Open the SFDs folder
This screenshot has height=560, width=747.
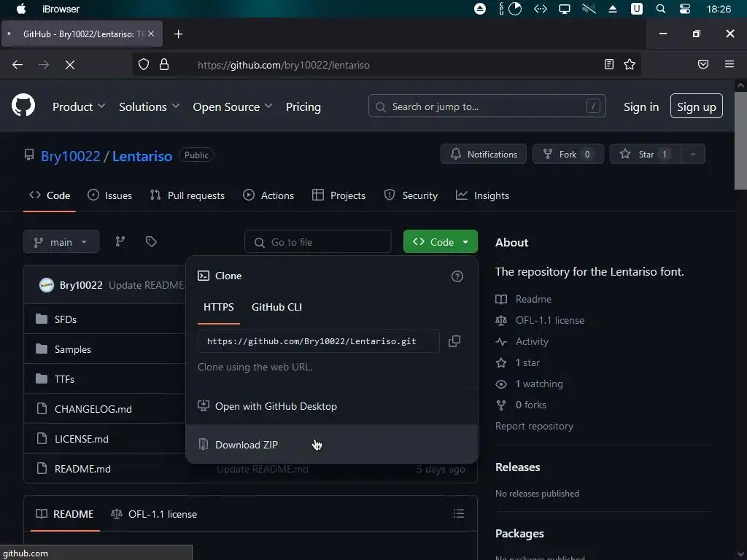pos(65,319)
